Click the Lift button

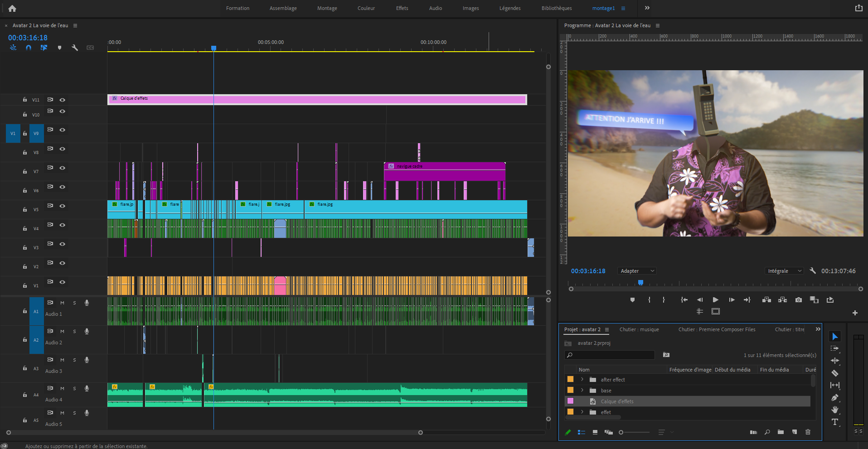766,299
